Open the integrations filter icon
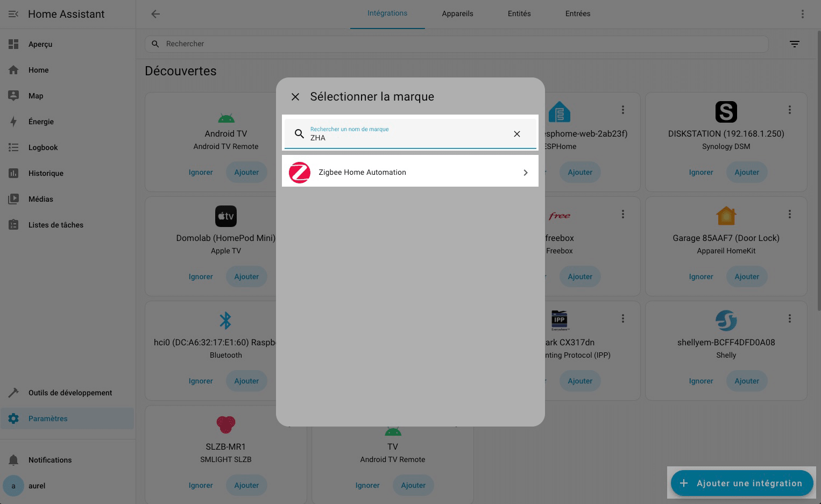Image resolution: width=821 pixels, height=504 pixels. (x=794, y=44)
